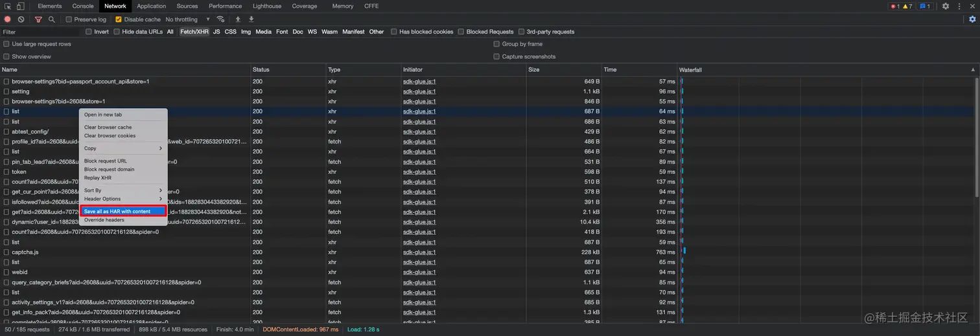Check Hide data URLs
The width and height of the screenshot is (980, 336).
click(117, 32)
